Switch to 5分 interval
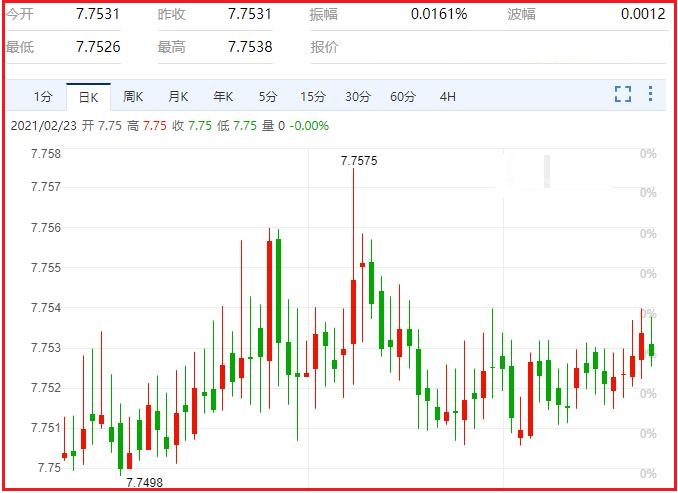Image resolution: width=678 pixels, height=493 pixels. [268, 96]
